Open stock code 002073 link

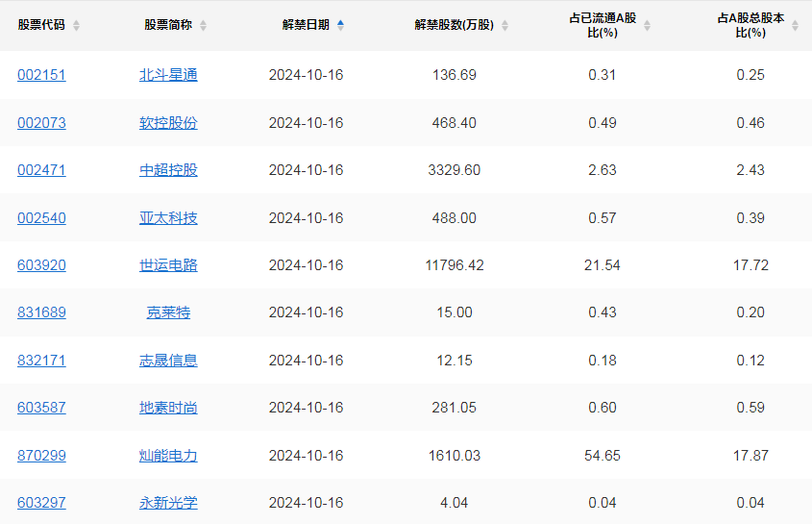(x=41, y=123)
